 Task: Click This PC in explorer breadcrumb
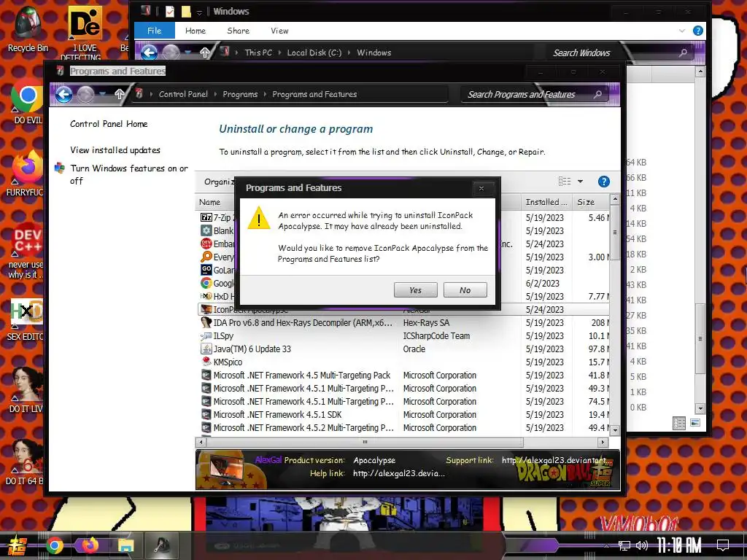(258, 52)
